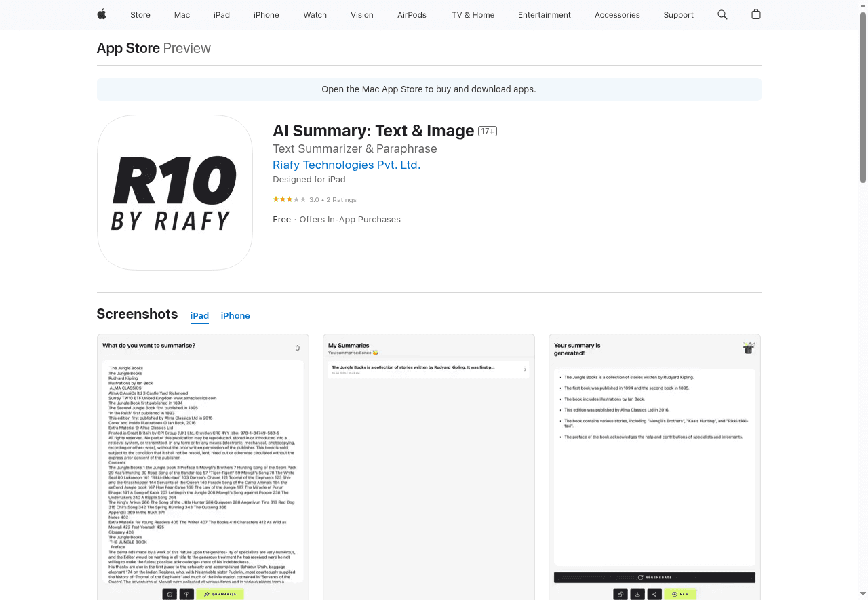Click the trash icon in first screenshot
Screen dimensions: 868x600
click(x=297, y=348)
